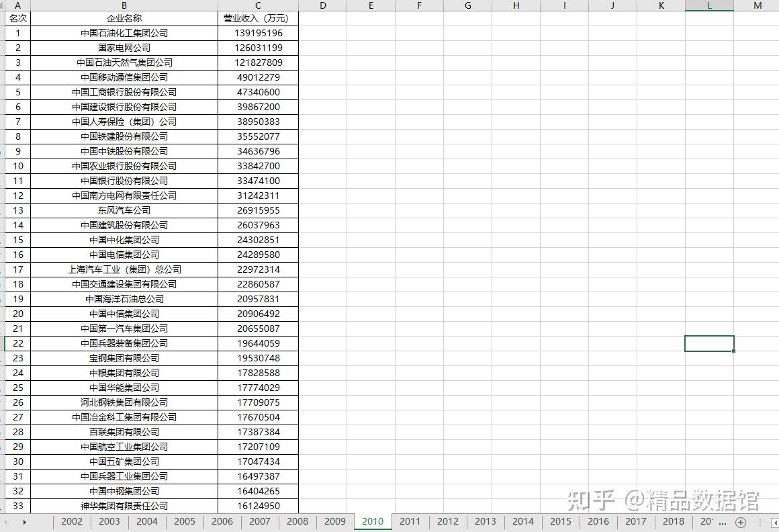
Task: Click the 国家电网公司 cell
Action: point(124,48)
